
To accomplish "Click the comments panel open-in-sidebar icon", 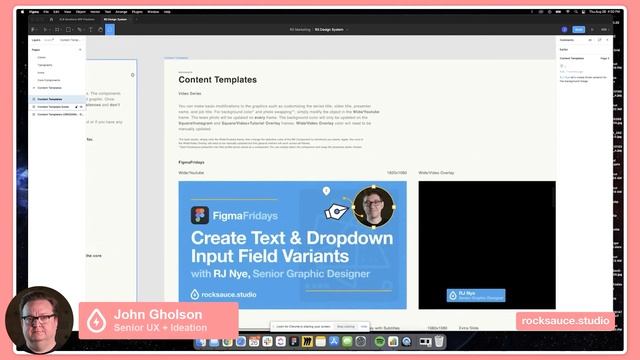I will pos(599,40).
